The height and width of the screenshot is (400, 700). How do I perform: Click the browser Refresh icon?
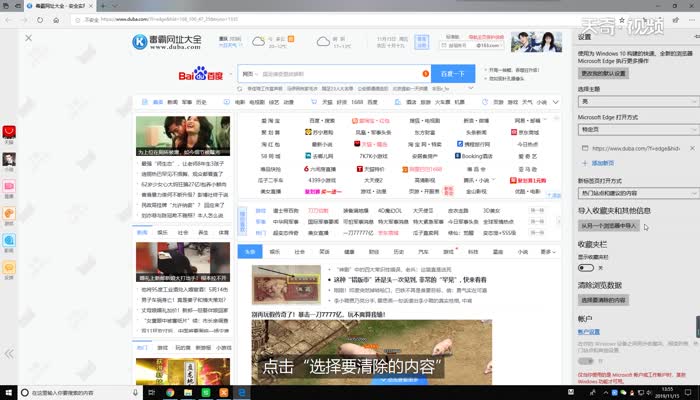pos(40,20)
